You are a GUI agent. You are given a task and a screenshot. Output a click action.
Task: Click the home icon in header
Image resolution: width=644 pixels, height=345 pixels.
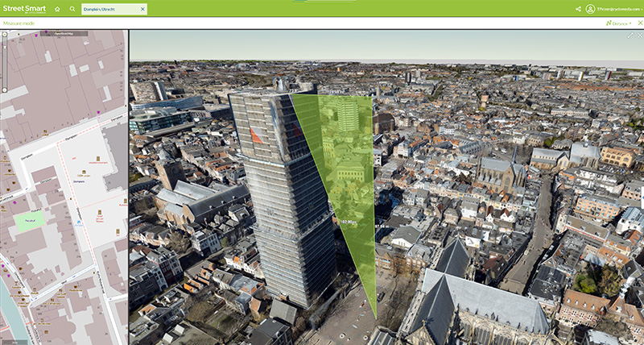coord(57,9)
